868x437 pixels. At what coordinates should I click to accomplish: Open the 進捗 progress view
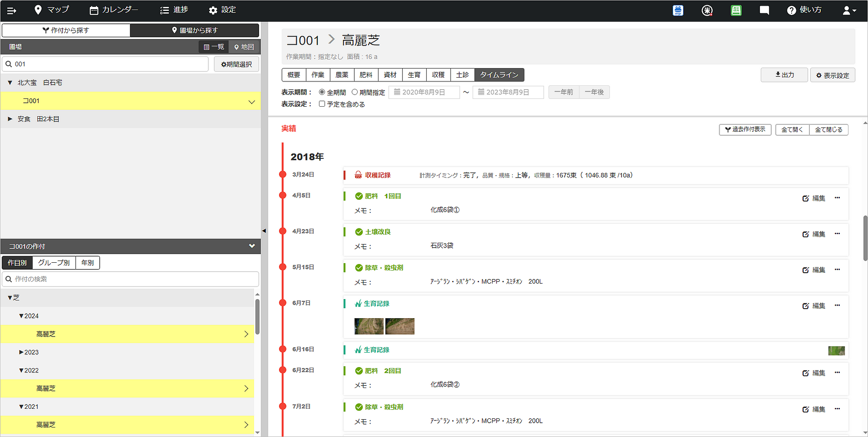click(x=174, y=10)
